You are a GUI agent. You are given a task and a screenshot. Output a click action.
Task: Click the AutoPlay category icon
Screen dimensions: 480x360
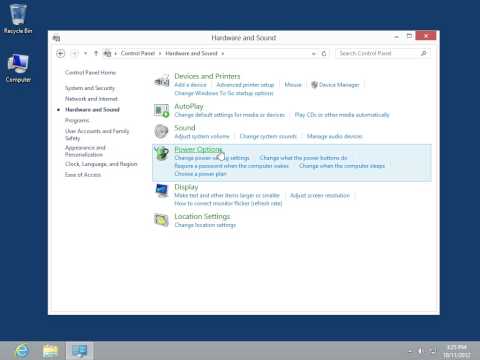(x=162, y=110)
